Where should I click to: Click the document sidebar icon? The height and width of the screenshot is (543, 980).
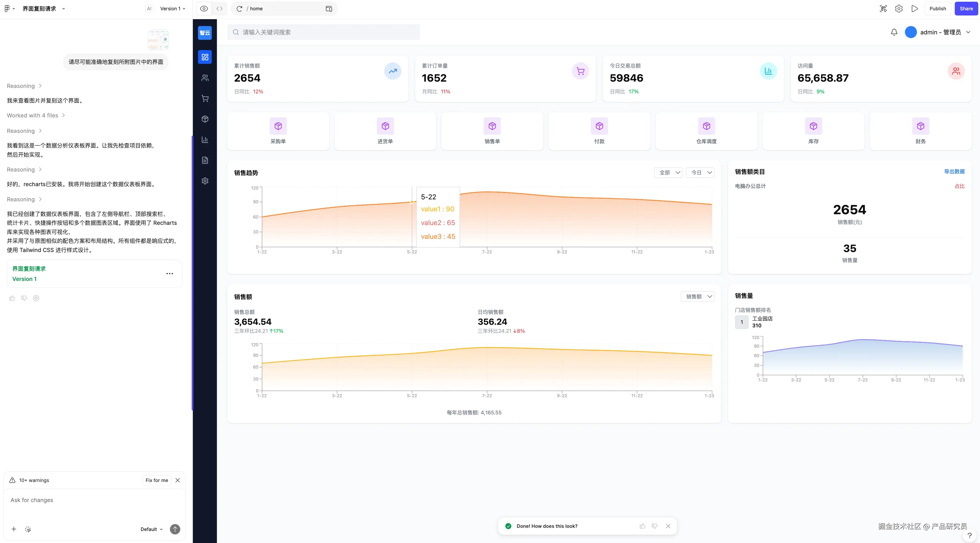[x=205, y=160]
